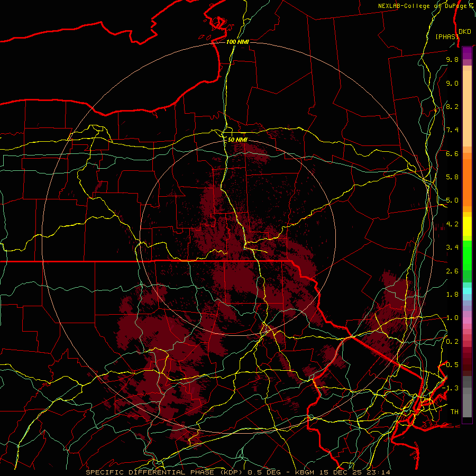Click the purple top segment of the color bar
This screenshot has height=476, width=476.
(467, 53)
